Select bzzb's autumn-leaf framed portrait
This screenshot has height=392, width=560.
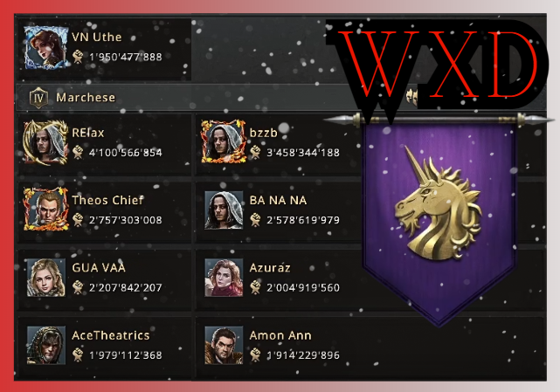point(224,141)
